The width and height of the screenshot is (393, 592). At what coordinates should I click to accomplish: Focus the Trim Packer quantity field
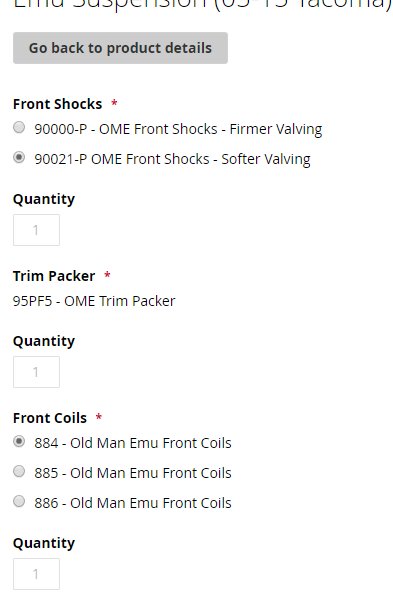point(36,372)
